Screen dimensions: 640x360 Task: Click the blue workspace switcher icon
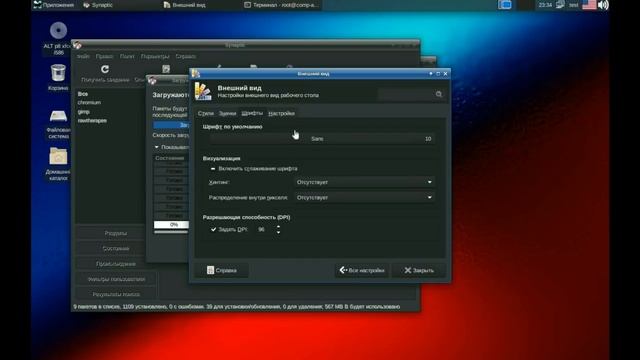coord(504,5)
